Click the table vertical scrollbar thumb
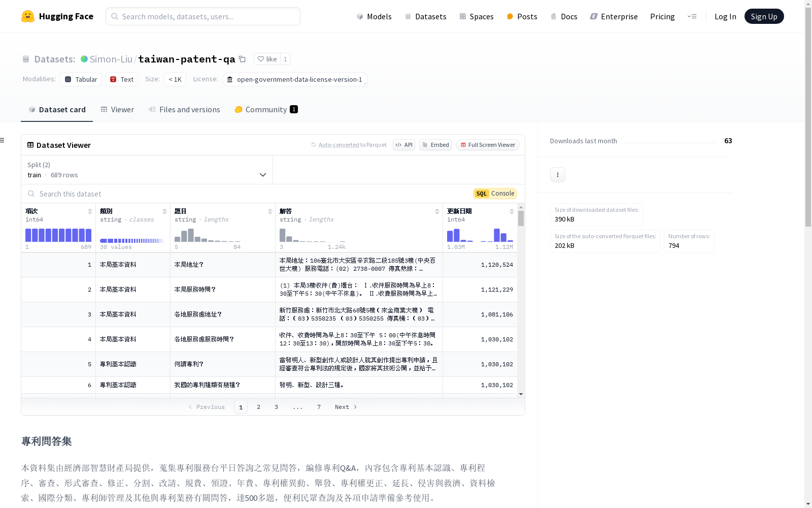812x508 pixels. pos(521,218)
